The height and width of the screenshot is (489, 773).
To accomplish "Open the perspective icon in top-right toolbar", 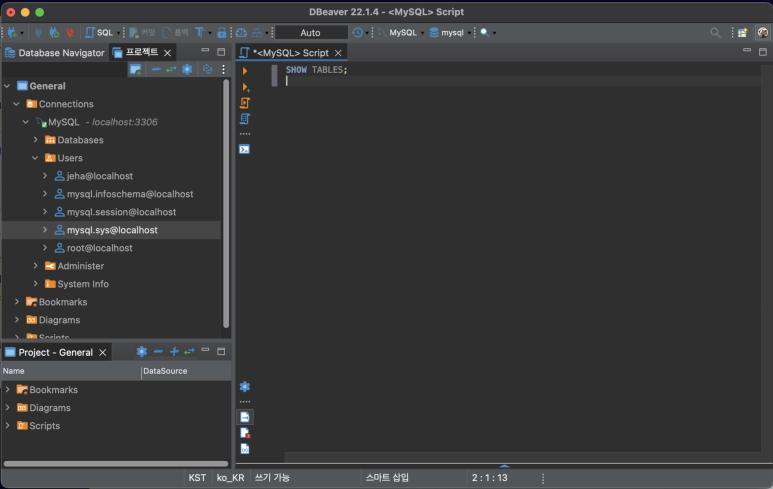I will 742,33.
